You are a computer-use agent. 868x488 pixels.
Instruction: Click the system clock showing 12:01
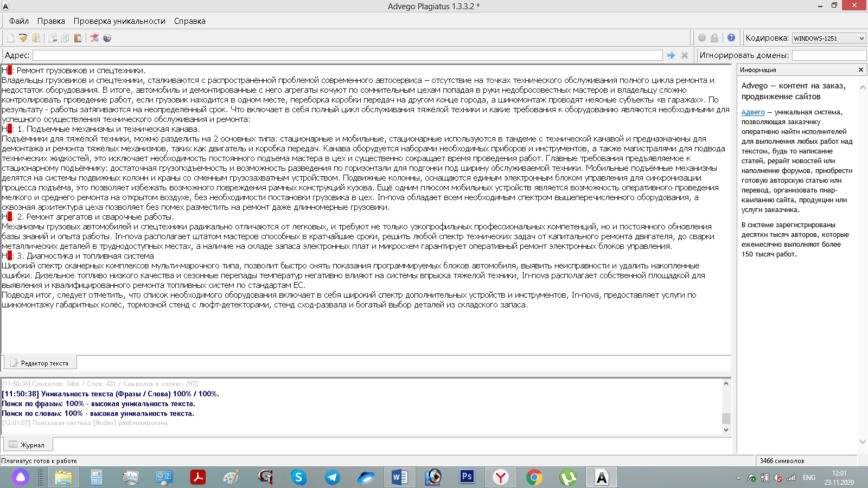839,478
